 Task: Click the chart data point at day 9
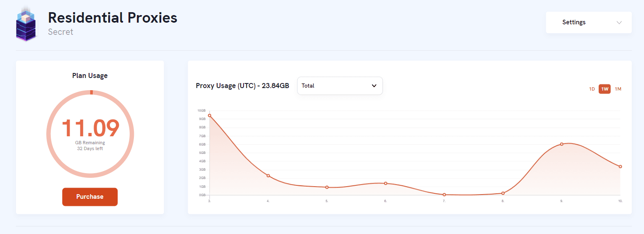point(561,144)
